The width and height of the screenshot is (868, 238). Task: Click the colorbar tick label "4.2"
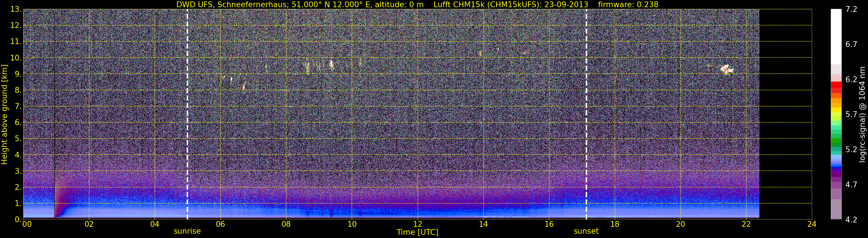click(x=851, y=220)
